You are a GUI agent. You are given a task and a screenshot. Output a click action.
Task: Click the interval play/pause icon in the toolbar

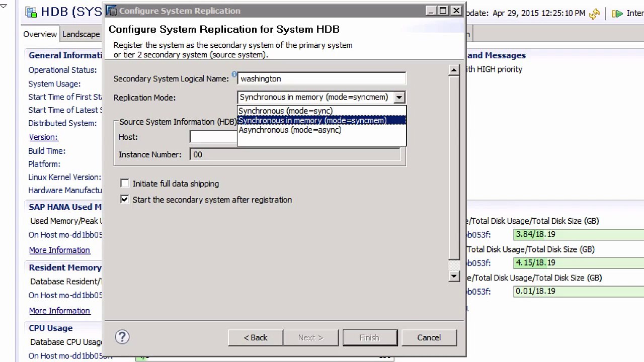tap(617, 14)
